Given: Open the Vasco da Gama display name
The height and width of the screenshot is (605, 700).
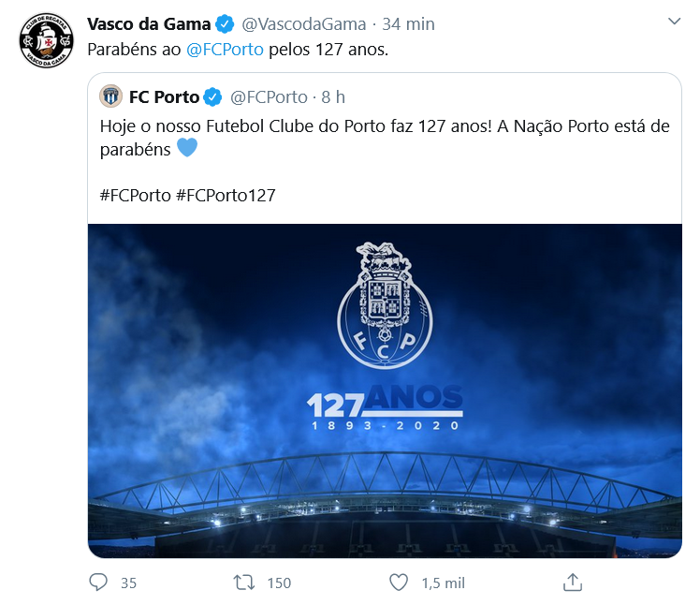Looking at the screenshot, I should pos(149,23).
